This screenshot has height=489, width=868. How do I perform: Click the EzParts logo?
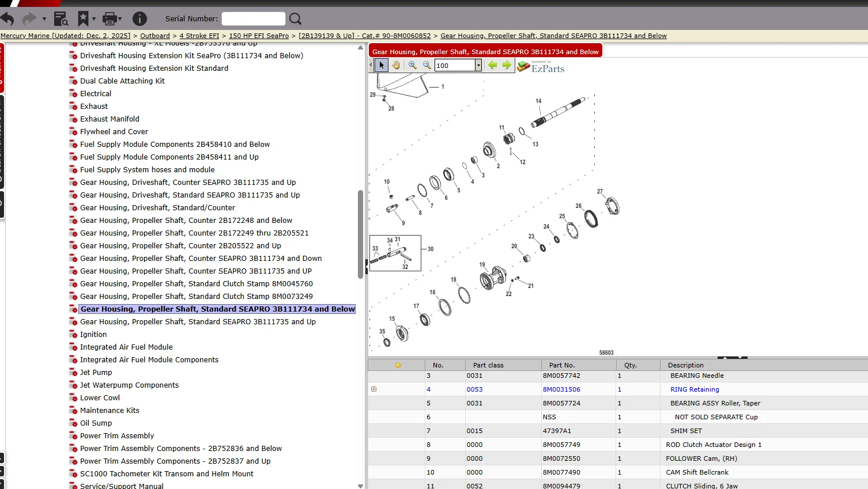click(540, 66)
